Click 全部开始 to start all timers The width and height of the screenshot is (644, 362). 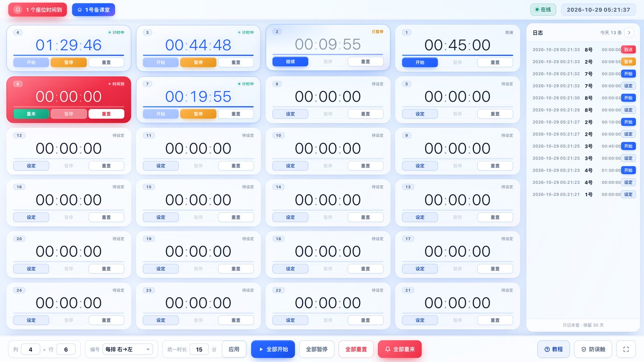click(273, 349)
